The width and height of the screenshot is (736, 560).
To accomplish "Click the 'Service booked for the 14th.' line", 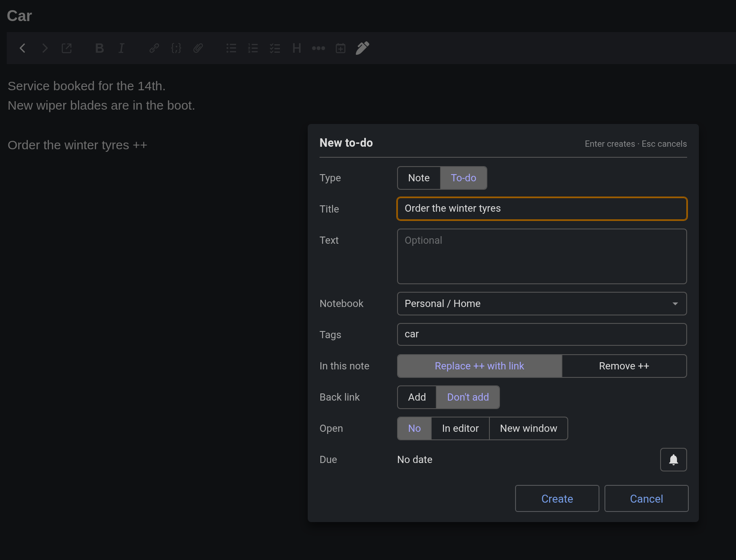I will (86, 86).
